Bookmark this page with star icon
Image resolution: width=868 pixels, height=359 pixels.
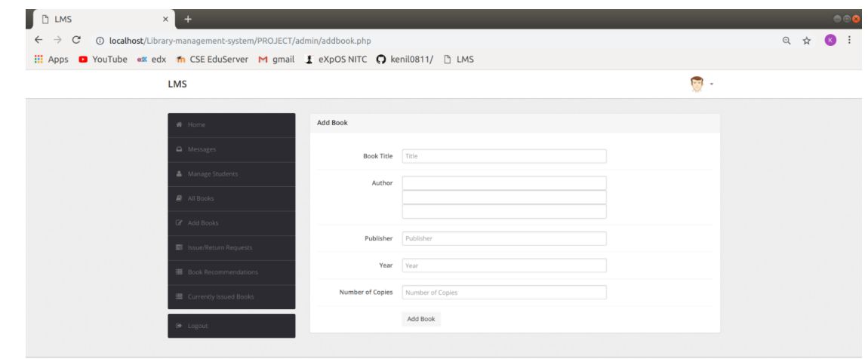pos(807,41)
